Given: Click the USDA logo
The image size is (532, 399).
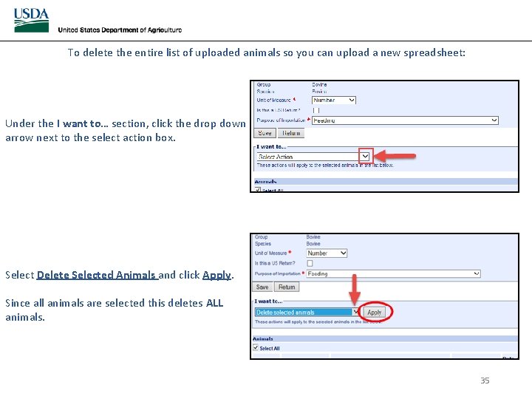Looking at the screenshot, I should 31,21.
